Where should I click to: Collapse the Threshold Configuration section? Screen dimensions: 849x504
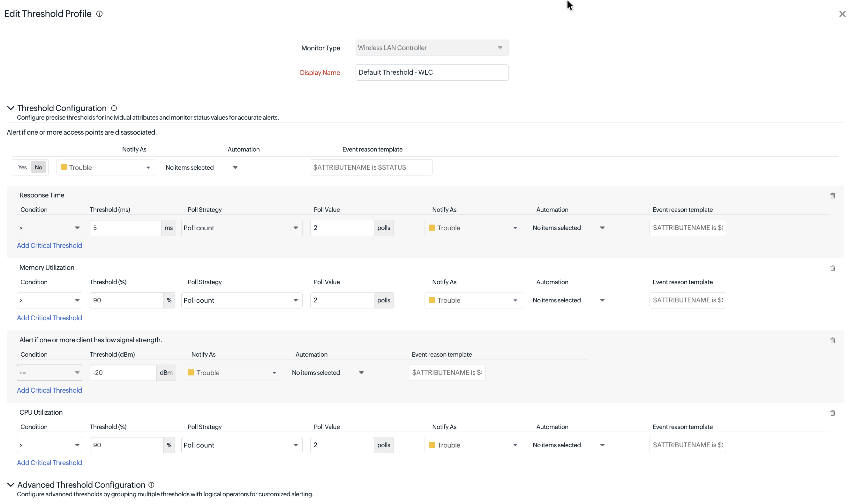click(11, 108)
